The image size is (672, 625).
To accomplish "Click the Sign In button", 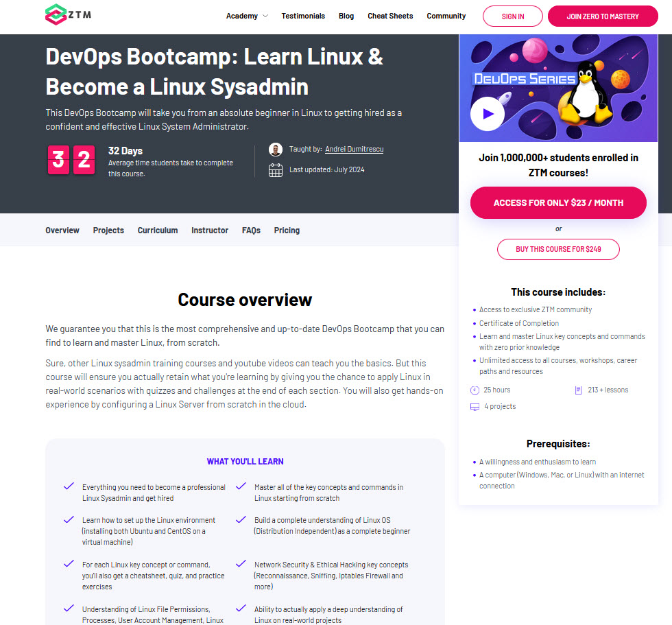I will point(513,16).
